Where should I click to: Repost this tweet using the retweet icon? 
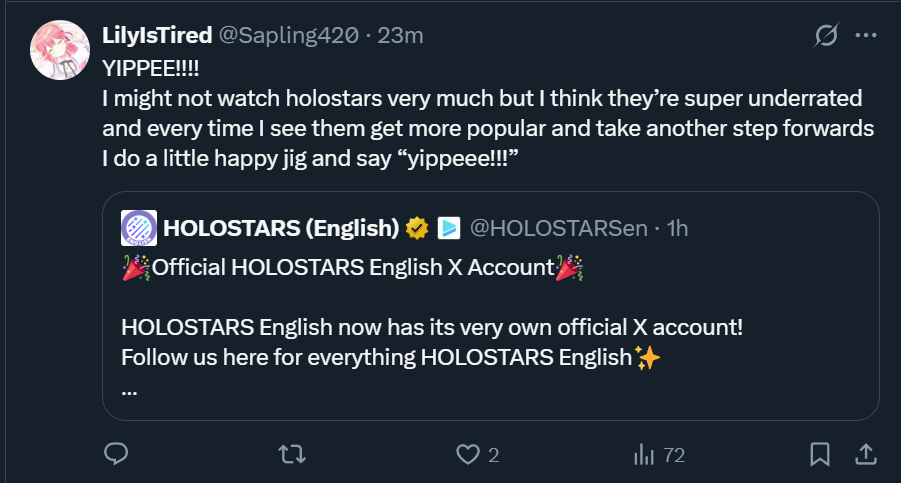(x=290, y=455)
